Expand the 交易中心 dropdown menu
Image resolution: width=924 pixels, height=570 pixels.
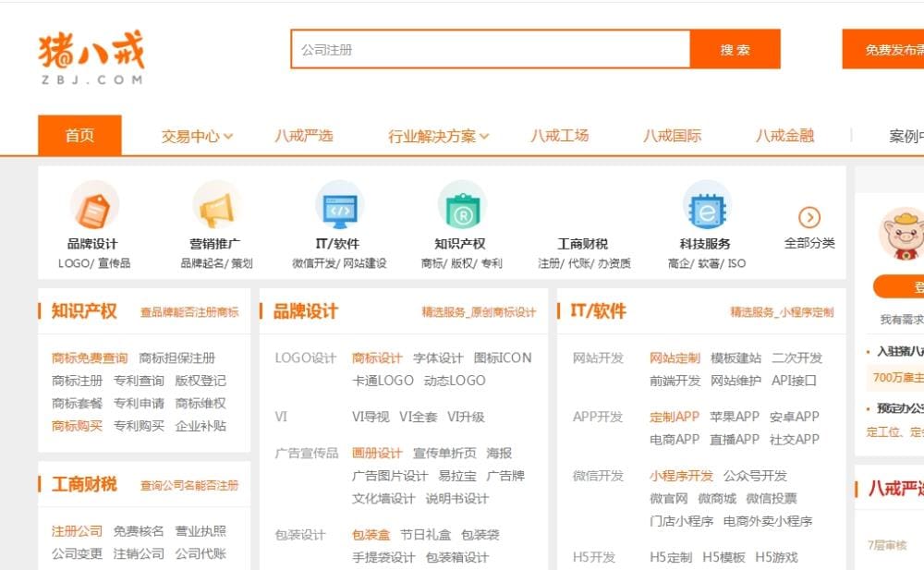pos(194,134)
